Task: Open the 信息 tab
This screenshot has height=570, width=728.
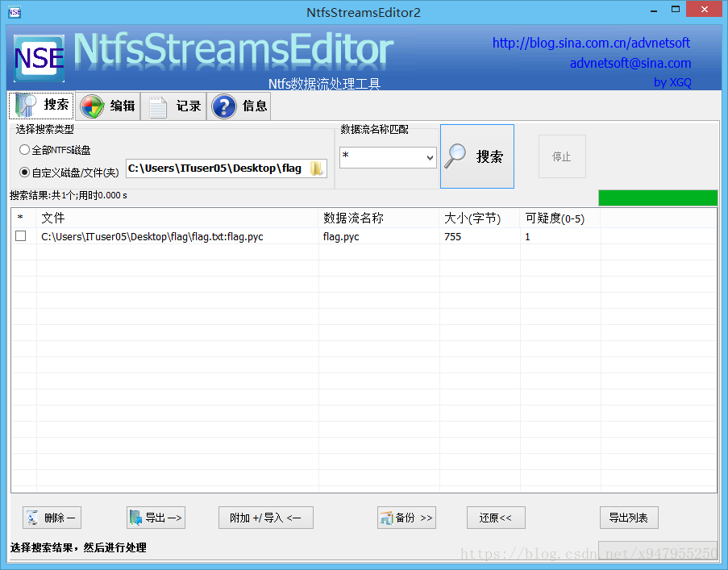Action: point(239,106)
